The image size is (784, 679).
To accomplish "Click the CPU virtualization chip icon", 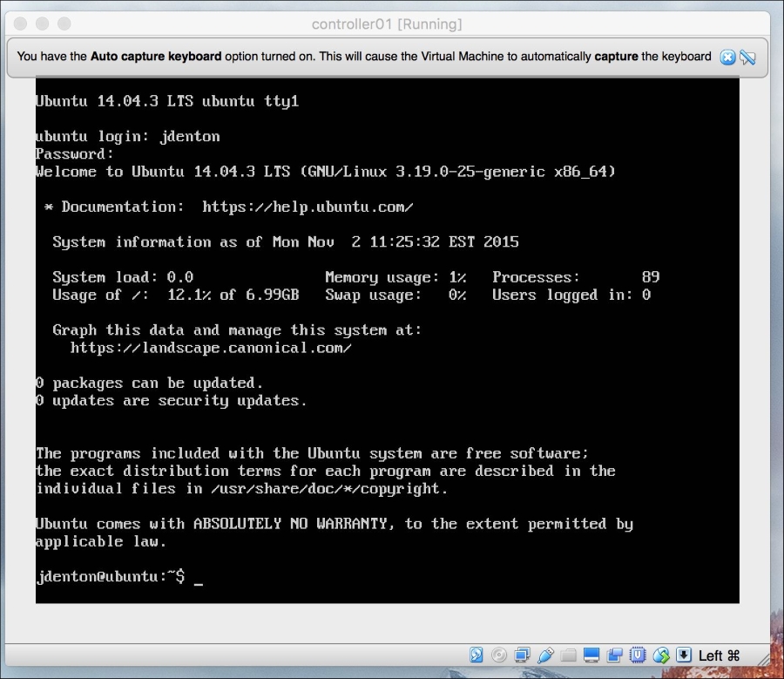I will [638, 655].
